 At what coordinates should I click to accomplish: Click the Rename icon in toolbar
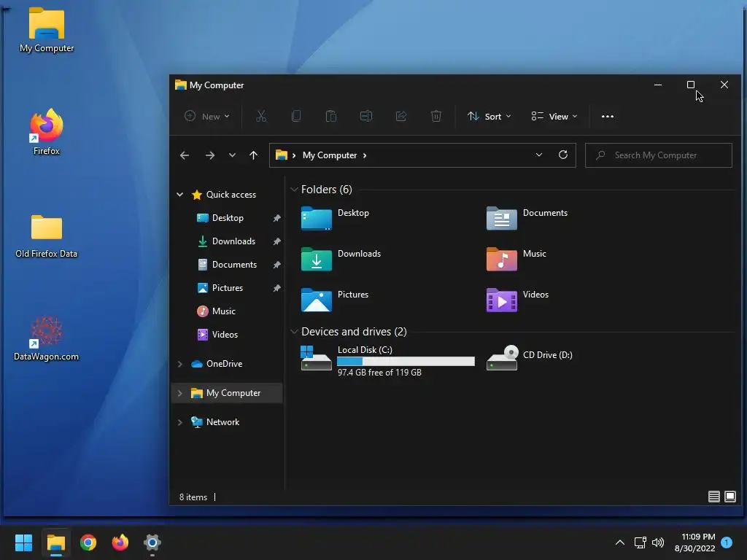point(366,116)
